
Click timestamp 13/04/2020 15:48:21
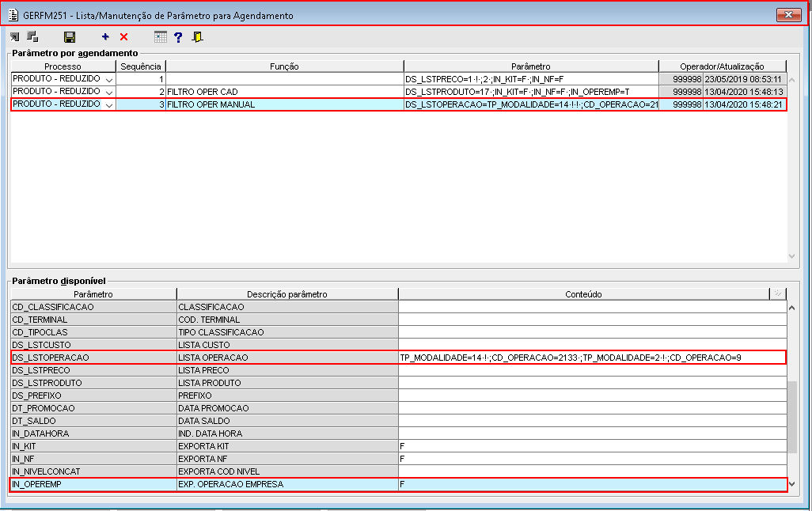[742, 104]
